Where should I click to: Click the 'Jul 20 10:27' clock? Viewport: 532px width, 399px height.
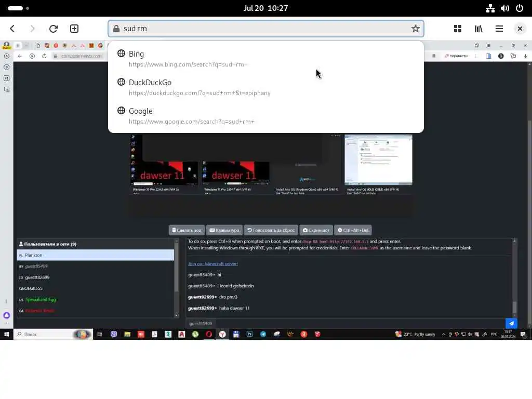point(265,8)
